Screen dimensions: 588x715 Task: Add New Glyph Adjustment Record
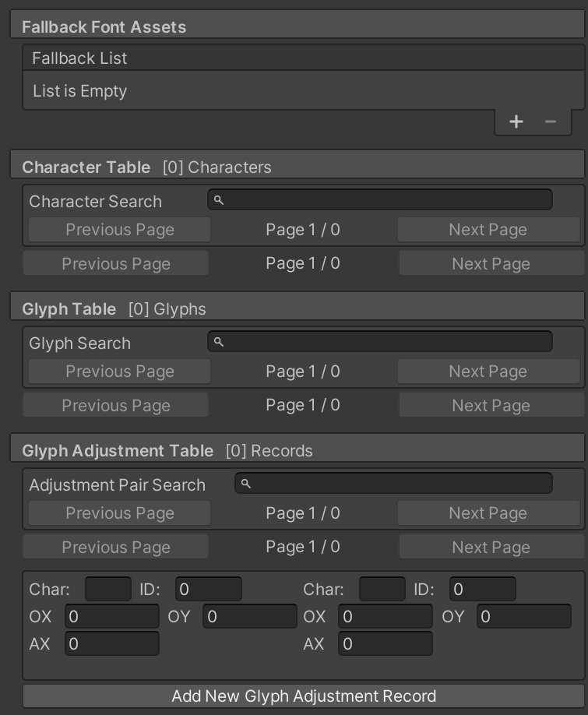tap(304, 696)
